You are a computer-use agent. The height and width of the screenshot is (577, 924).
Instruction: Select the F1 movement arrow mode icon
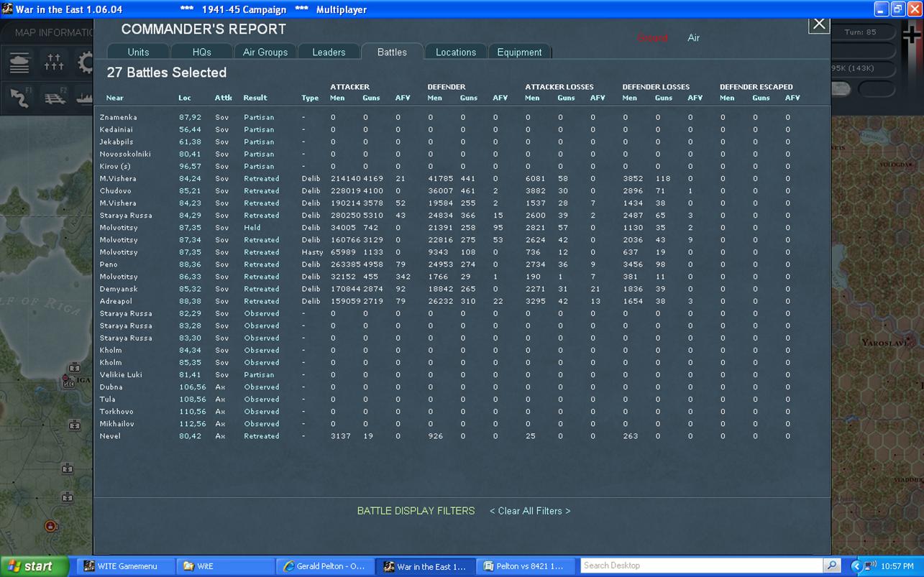(20, 98)
